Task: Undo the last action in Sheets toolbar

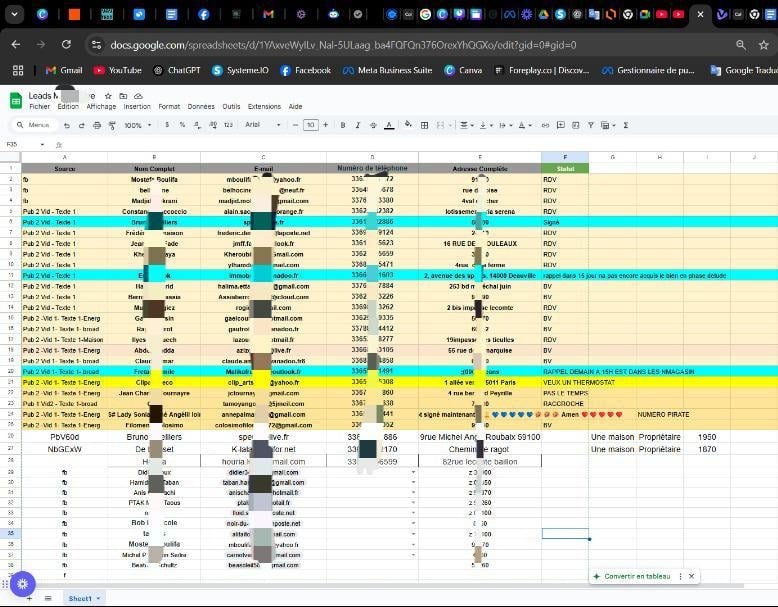Action: [67, 125]
